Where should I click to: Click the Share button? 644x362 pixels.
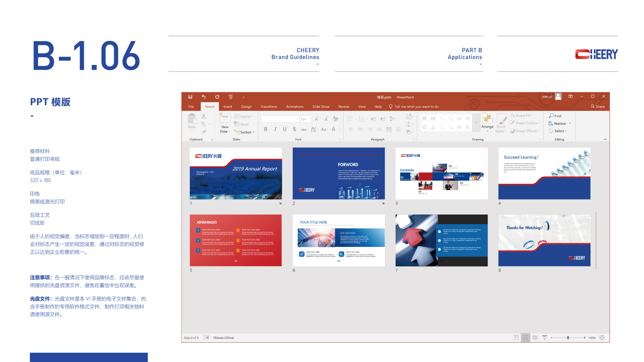tap(598, 107)
